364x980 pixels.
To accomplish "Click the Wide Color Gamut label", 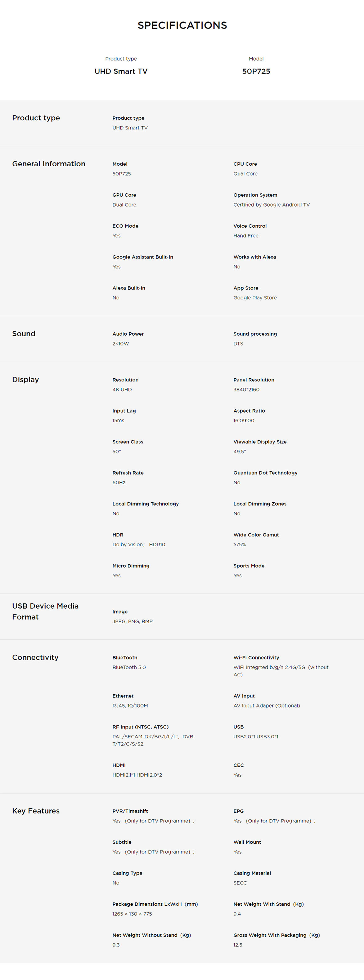I will (x=256, y=535).
